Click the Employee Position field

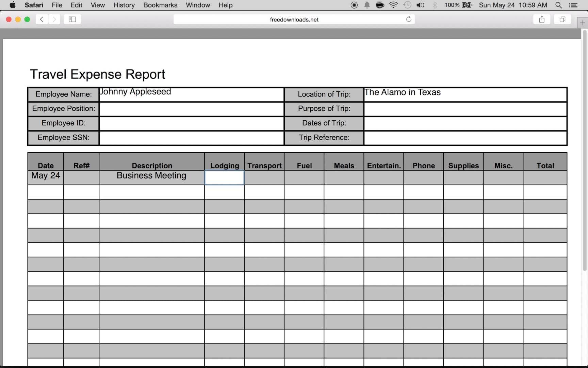coord(191,109)
